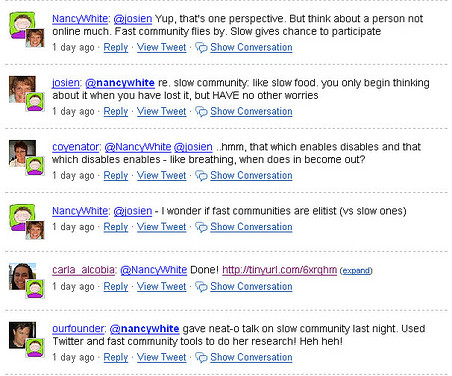
Task: Open the @josien mention in the coyenator tweet
Action: pos(193,147)
